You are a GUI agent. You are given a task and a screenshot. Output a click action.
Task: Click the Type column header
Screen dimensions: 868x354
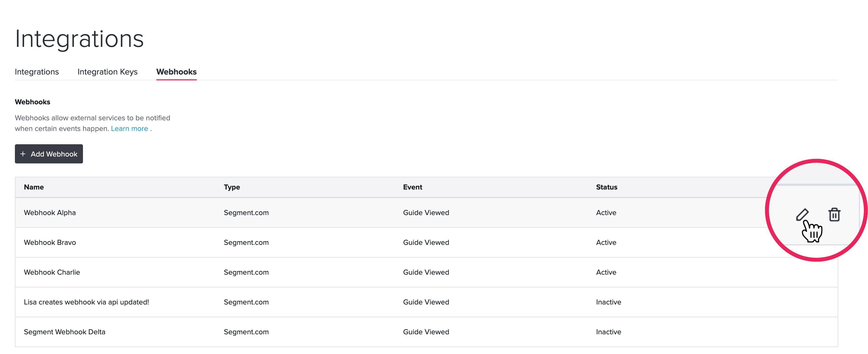click(x=232, y=187)
